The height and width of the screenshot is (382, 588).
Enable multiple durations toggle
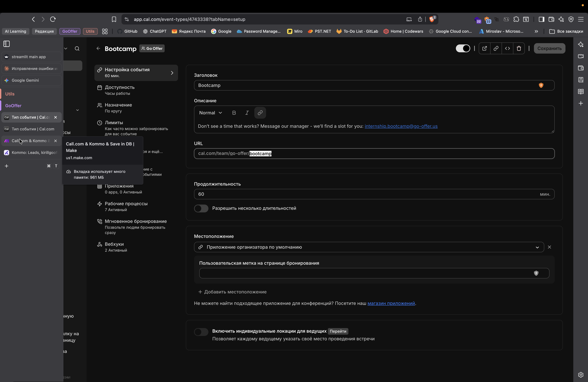(201, 208)
